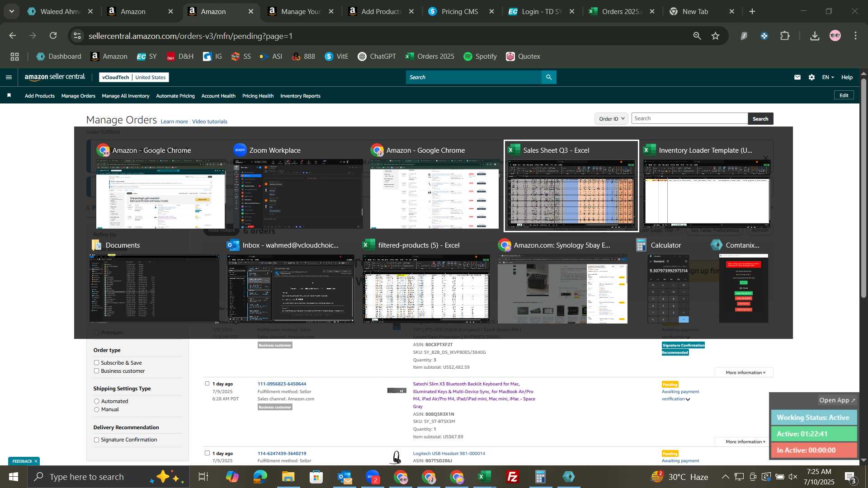868x488 pixels.
Task: Open Automate Pricing menu item
Action: tap(175, 96)
